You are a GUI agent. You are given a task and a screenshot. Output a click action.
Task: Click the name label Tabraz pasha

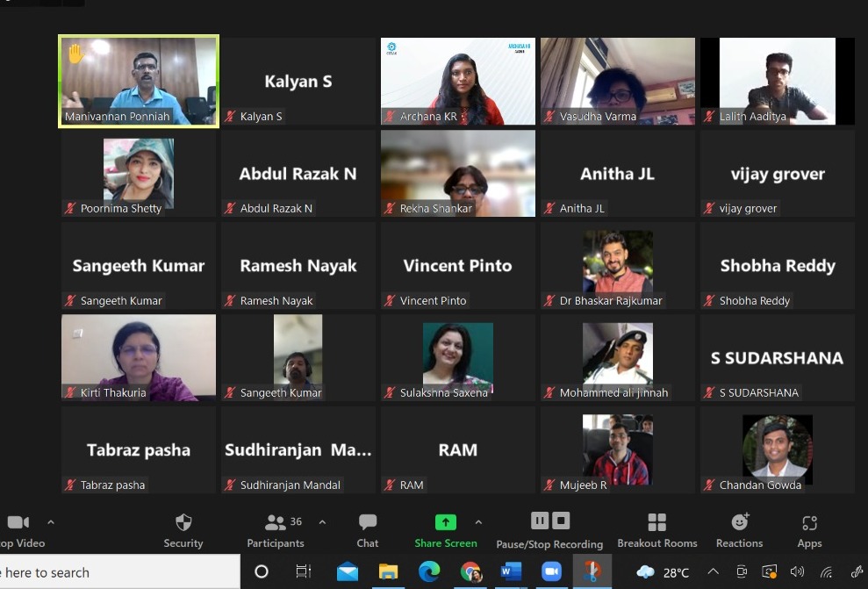(113, 485)
